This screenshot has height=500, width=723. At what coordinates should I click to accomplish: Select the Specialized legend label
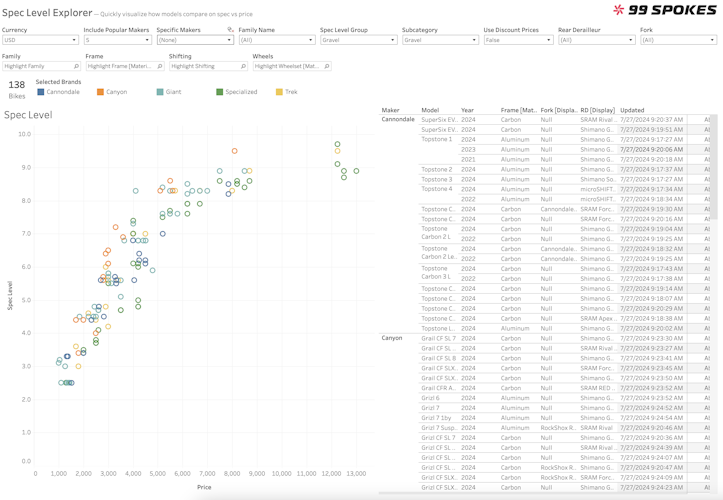[241, 92]
